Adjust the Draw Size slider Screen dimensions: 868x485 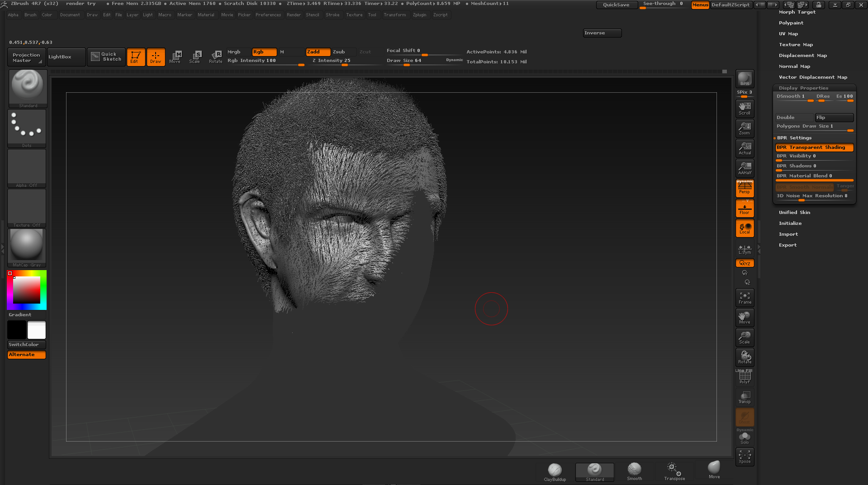click(424, 61)
